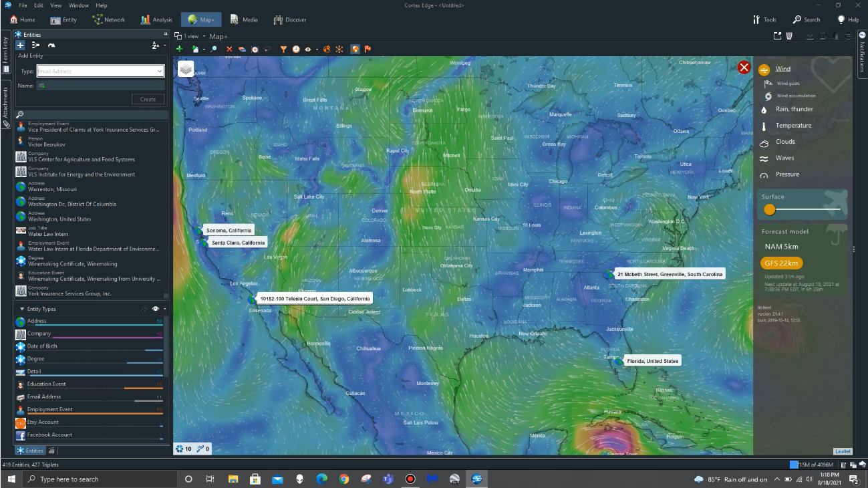Screen dimensions: 868x488
Task: Select the Rain, thunder weather layer
Action: (793, 109)
